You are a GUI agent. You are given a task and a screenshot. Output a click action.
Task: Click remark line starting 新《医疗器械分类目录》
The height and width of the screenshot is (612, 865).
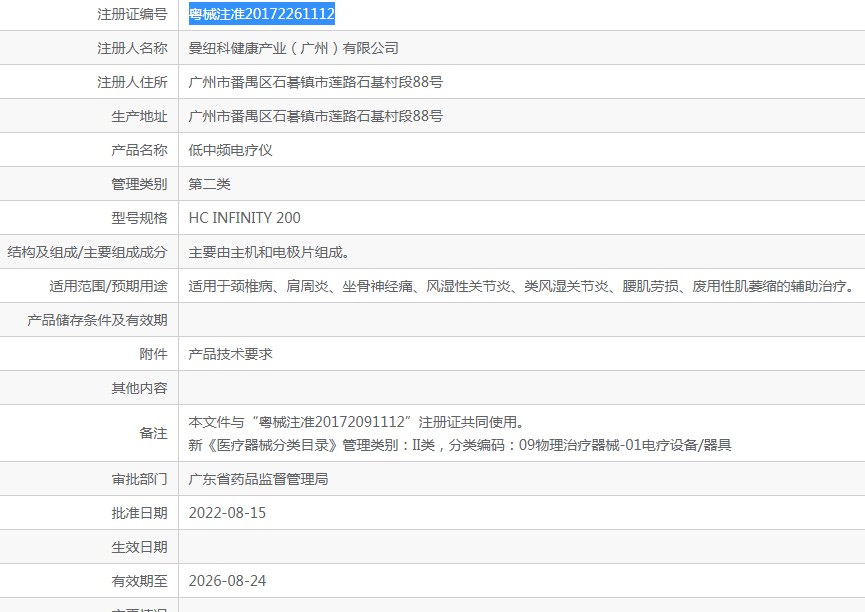click(x=460, y=445)
